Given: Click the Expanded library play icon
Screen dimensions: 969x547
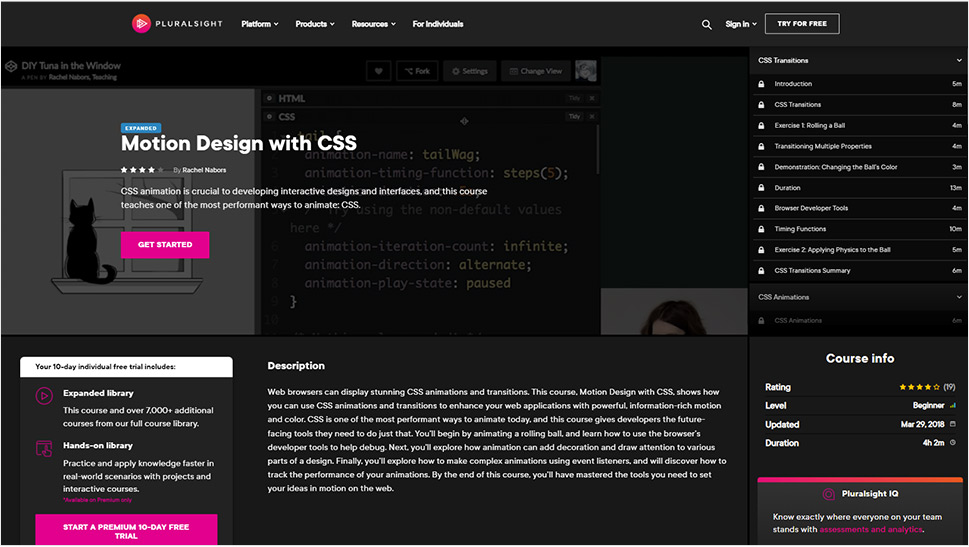Looking at the screenshot, I should tap(44, 396).
